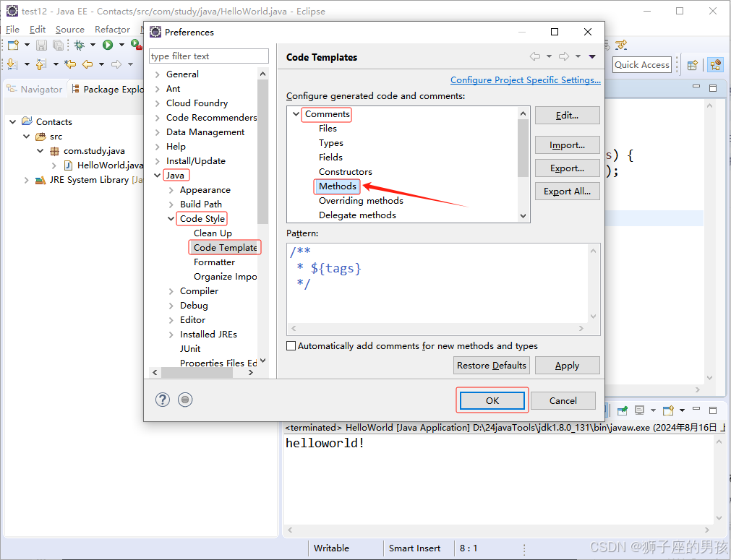Click Restore Defaults button

pyautogui.click(x=492, y=365)
